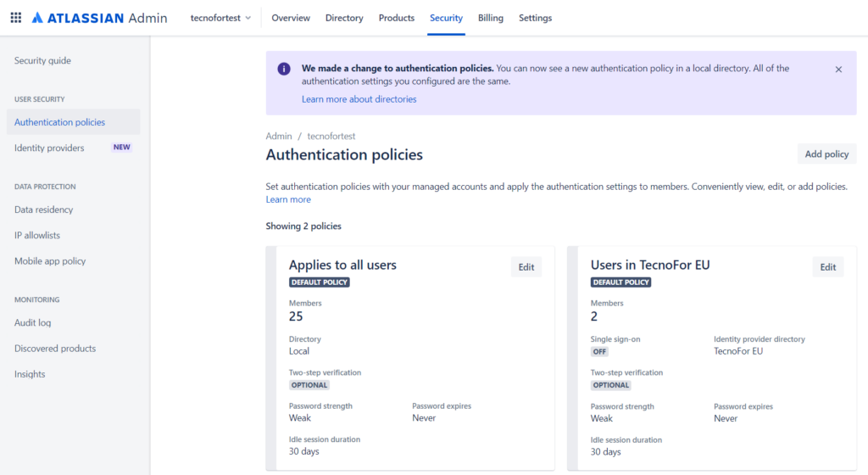Open Discovered products
The height and width of the screenshot is (475, 868).
[x=55, y=349]
